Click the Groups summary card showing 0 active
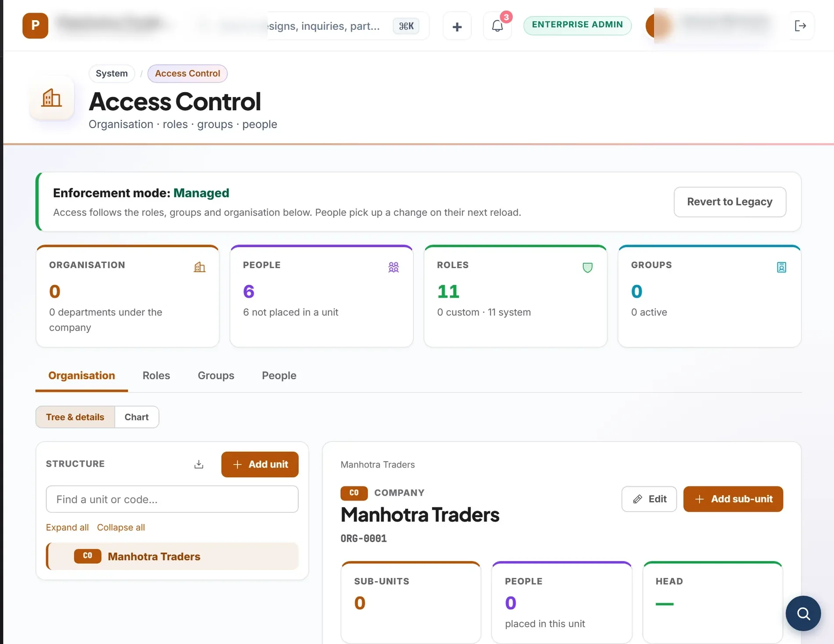 point(709,296)
